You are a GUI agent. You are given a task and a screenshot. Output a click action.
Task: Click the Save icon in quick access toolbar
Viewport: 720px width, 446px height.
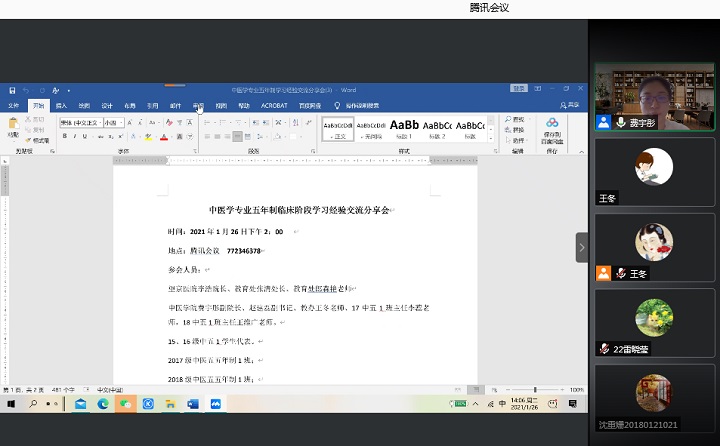click(12, 90)
